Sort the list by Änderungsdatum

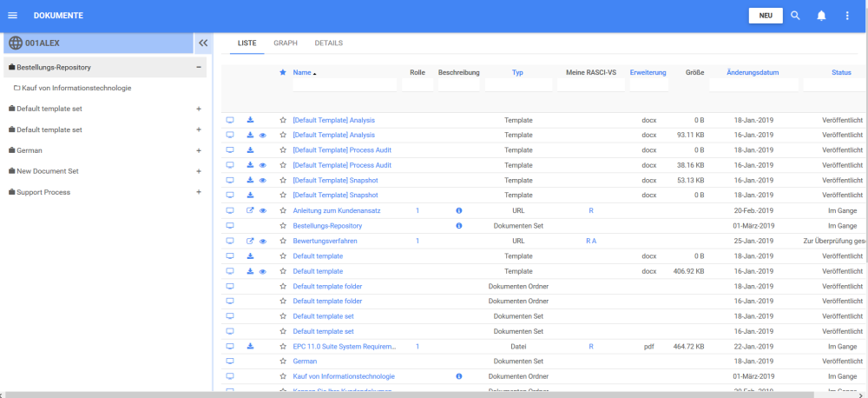click(753, 73)
